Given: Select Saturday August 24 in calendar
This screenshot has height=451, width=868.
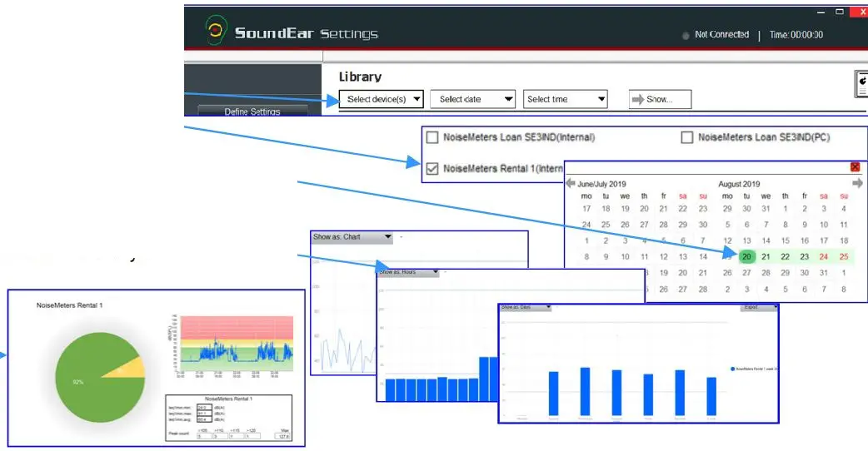Looking at the screenshot, I should pos(824,256).
